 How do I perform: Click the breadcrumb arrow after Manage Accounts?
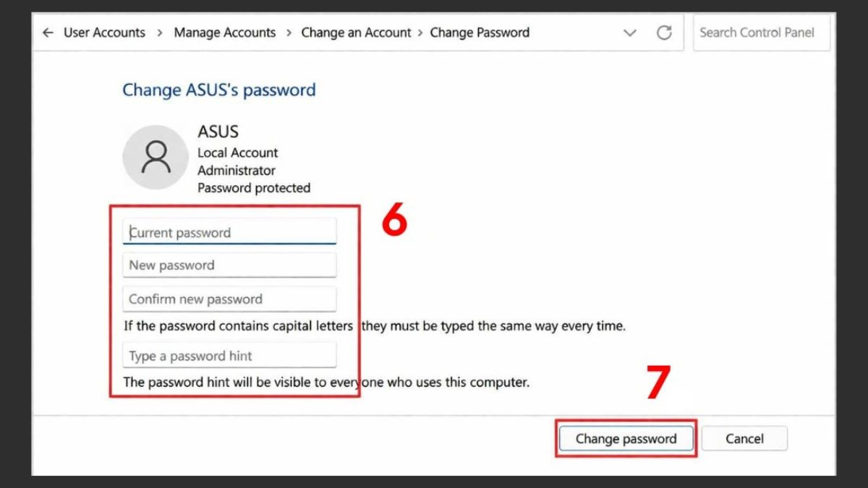[289, 33]
